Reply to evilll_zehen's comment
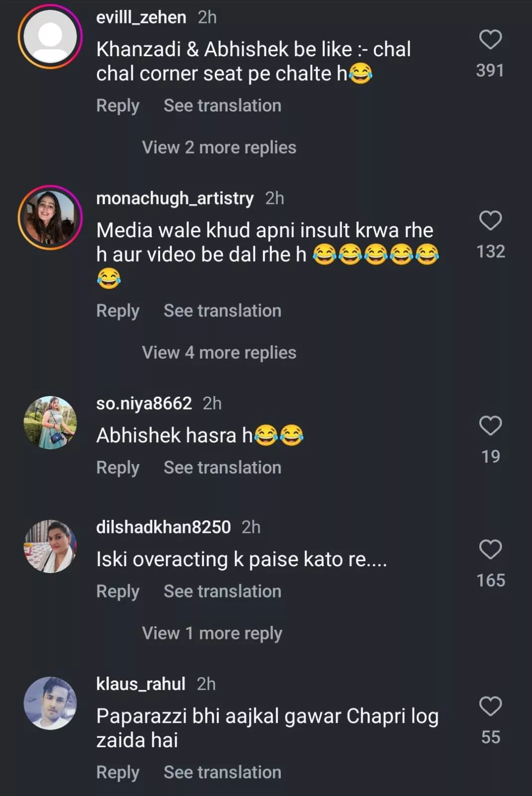 (x=118, y=106)
